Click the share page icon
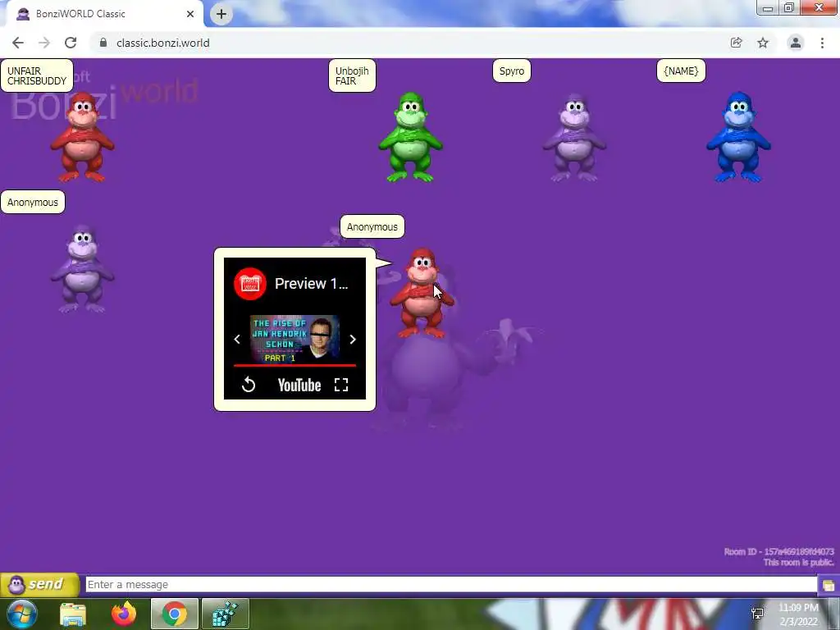The width and height of the screenshot is (840, 630). coord(737,43)
